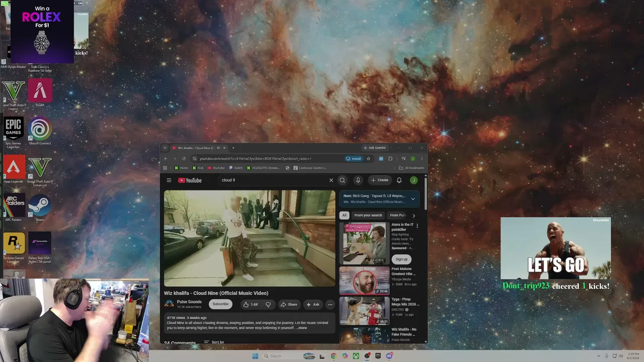Image resolution: width=644 pixels, height=362 pixels.
Task: Open the Windows Start menu
Action: point(255,356)
